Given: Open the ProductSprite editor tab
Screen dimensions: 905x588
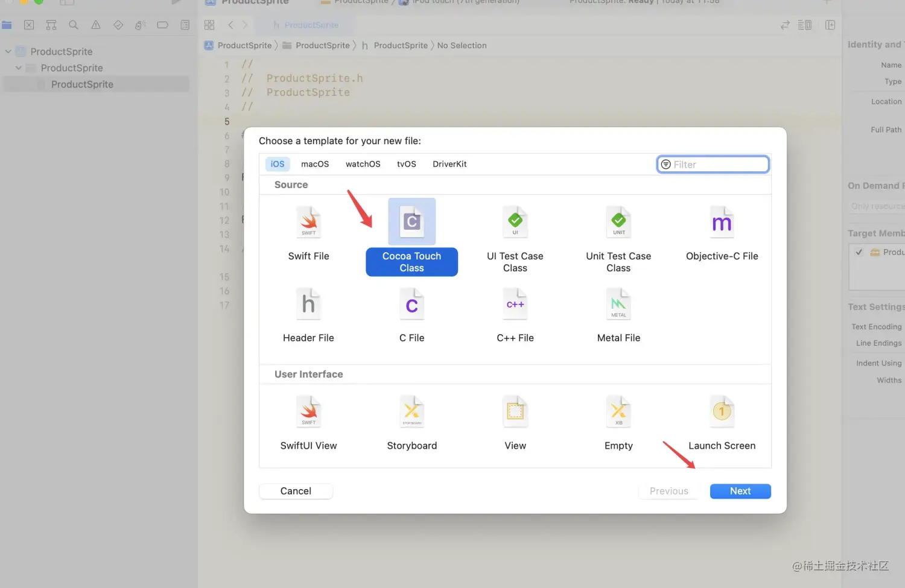Looking at the screenshot, I should coord(305,25).
